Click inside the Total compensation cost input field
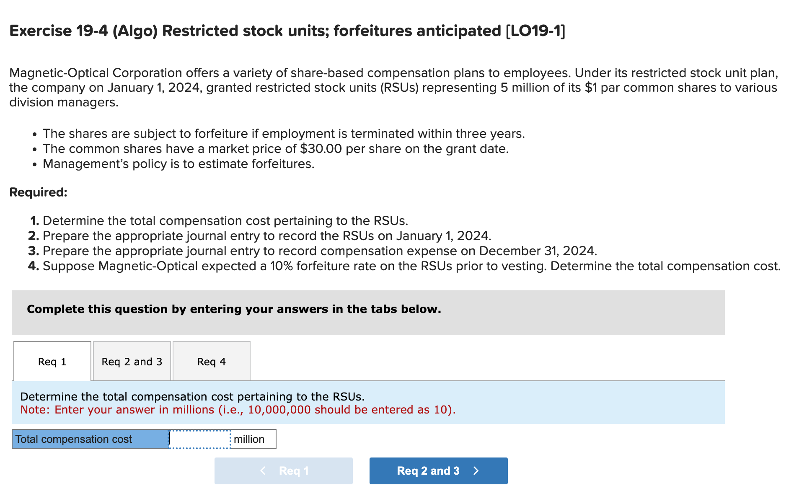812x504 pixels. click(x=200, y=439)
